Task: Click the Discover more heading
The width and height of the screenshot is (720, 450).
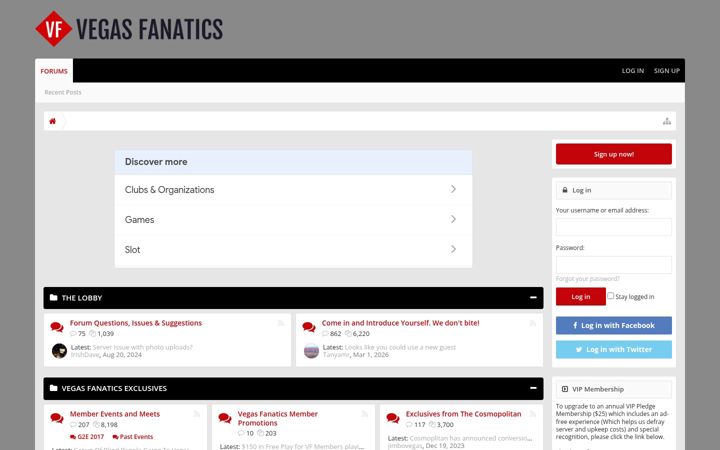Action: pyautogui.click(x=156, y=162)
